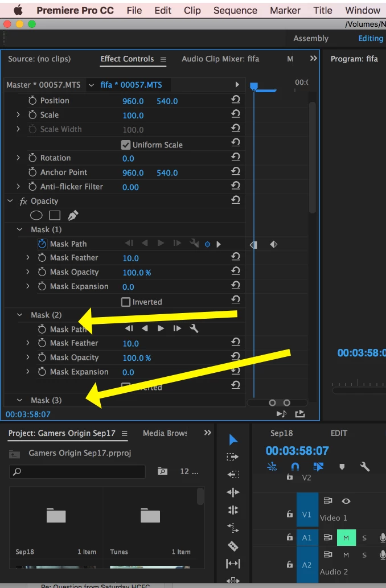Open the Master clip dropdown arrow

[91, 85]
